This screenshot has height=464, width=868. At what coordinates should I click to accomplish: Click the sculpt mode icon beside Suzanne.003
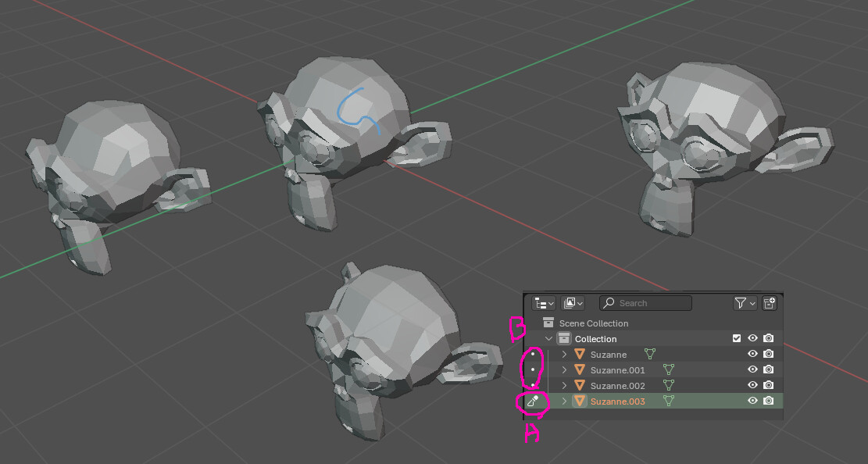[x=533, y=401]
